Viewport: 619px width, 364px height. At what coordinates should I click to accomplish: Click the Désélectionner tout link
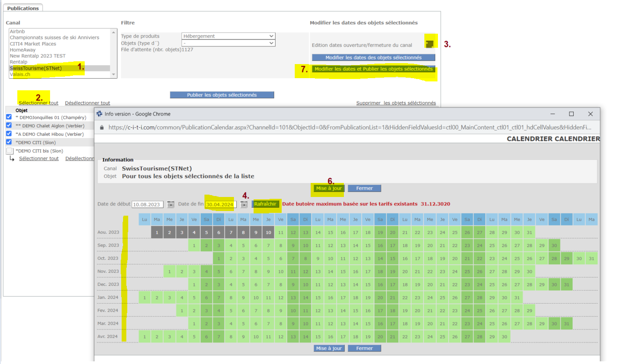point(87,103)
